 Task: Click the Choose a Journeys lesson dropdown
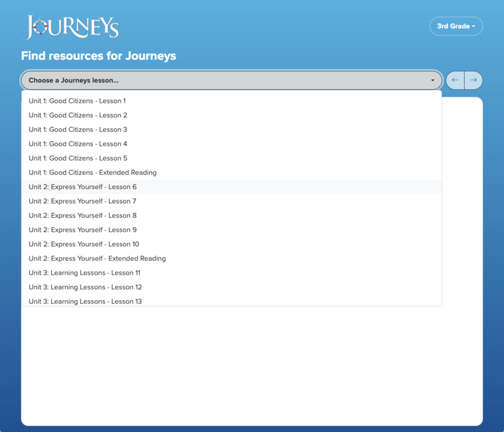click(232, 80)
